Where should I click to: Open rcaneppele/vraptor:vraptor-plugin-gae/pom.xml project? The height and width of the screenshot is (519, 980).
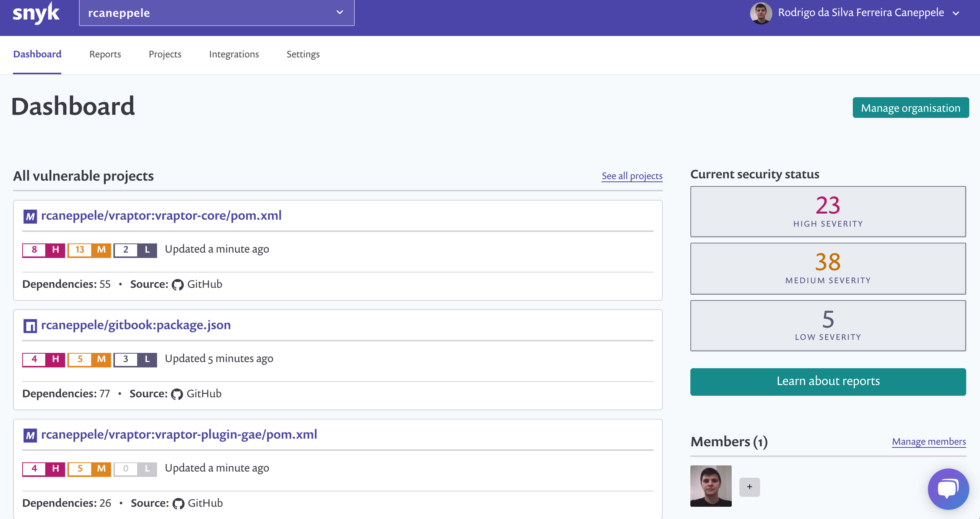pos(179,434)
